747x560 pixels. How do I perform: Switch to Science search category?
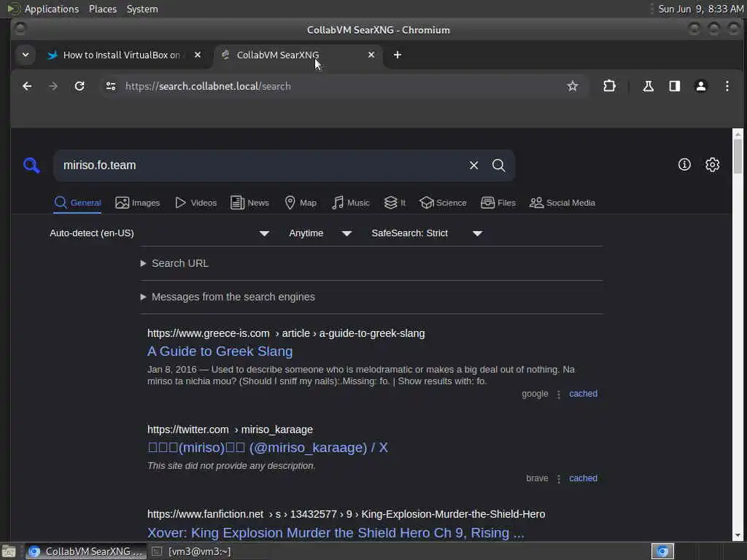click(x=443, y=203)
